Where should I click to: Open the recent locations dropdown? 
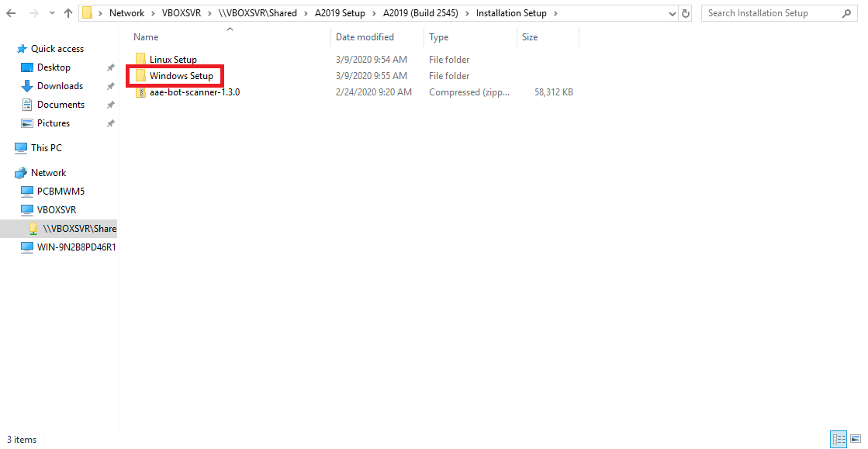coord(52,13)
